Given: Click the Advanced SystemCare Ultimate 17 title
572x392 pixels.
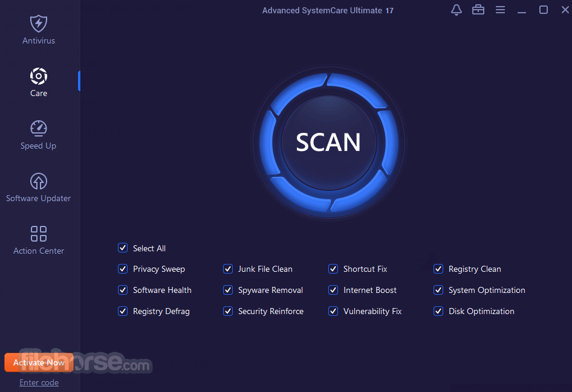Looking at the screenshot, I should pos(328,10).
